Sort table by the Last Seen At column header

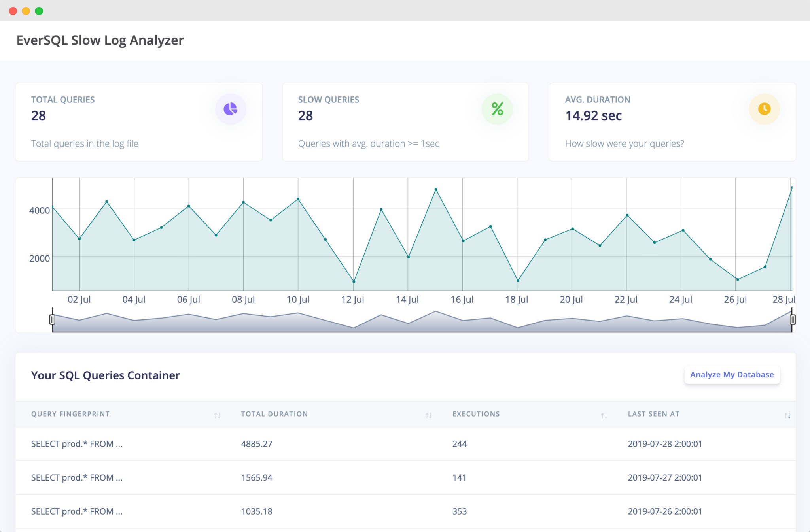653,414
